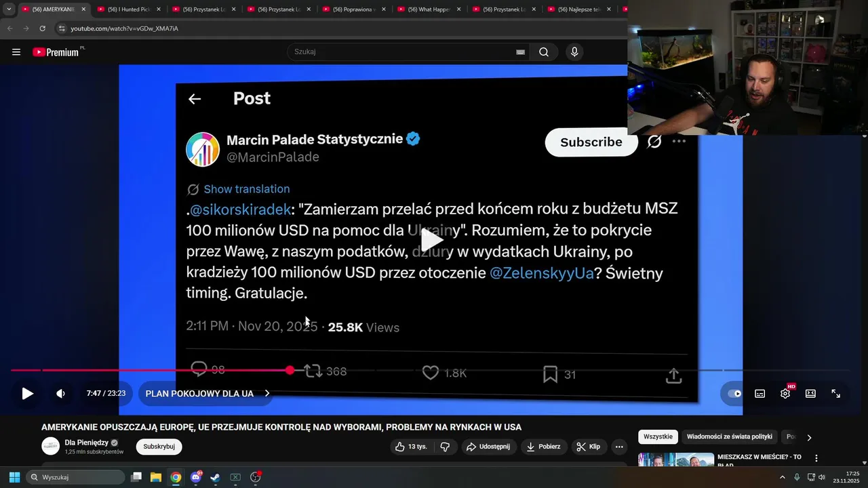This screenshot has width=868, height=488.
Task: Click the taskbar Wyszukaj search box
Action: [75, 477]
